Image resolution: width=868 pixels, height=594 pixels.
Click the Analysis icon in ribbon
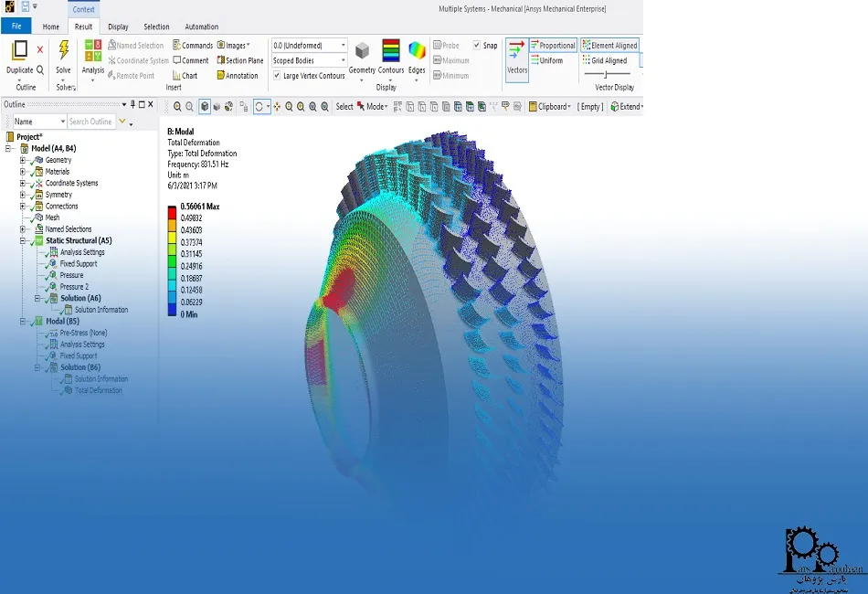click(93, 51)
